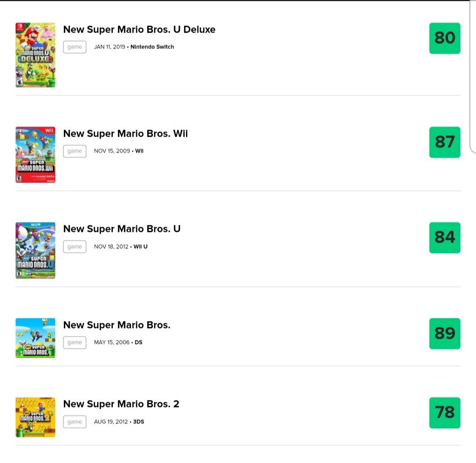Click the green score 89 badge

pyautogui.click(x=445, y=334)
